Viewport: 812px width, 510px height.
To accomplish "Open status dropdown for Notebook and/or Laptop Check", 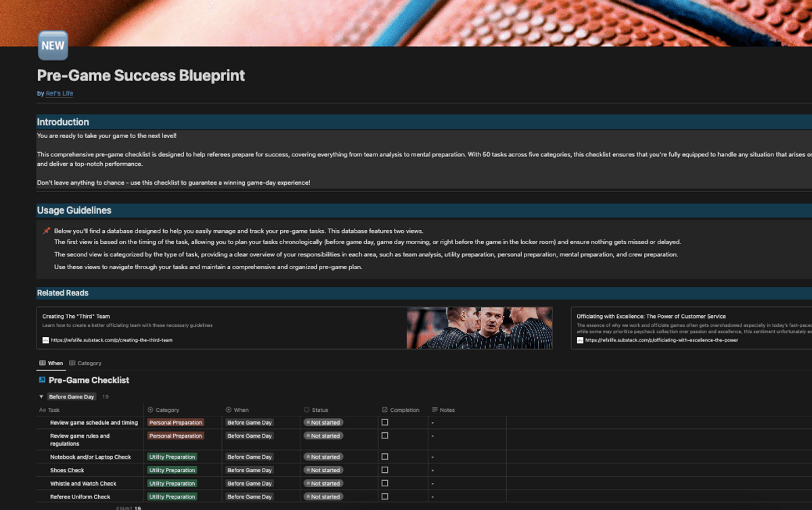I will tap(323, 457).
